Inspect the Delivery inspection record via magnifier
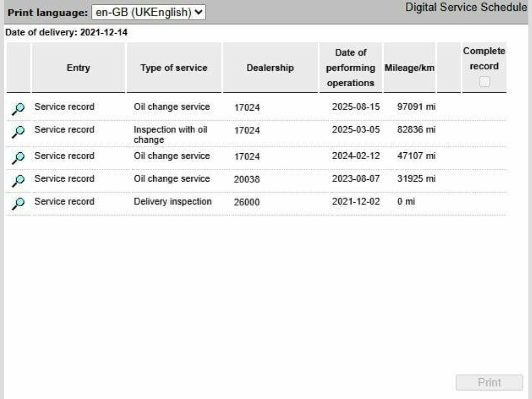Image resolution: width=532 pixels, height=399 pixels. coord(18,203)
